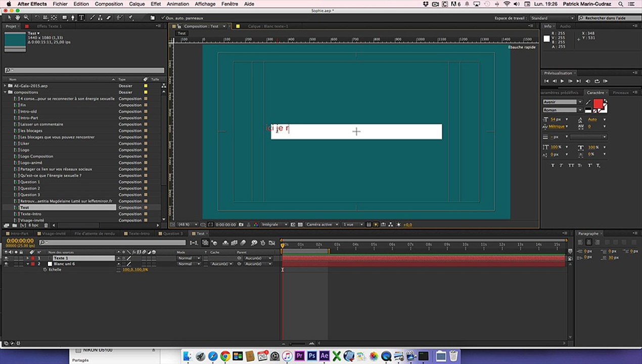
Task: Activate the horizontal Text tool
Action: pyautogui.click(x=81, y=18)
